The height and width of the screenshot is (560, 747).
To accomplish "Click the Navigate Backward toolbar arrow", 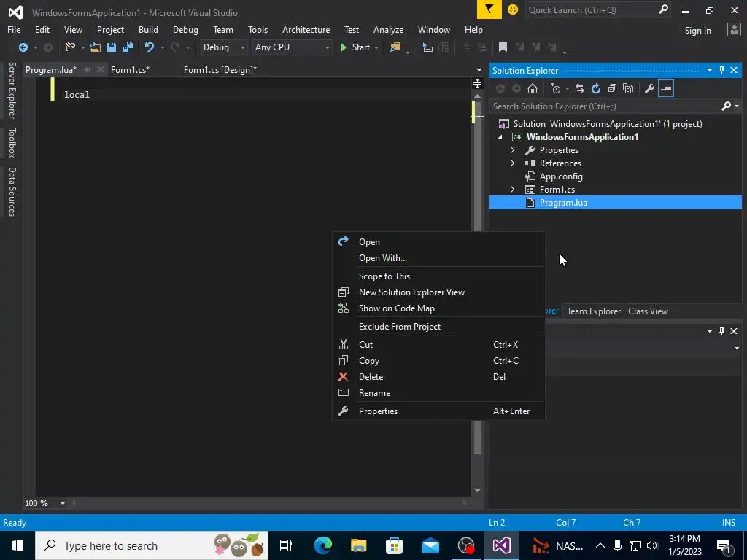I will click(23, 47).
